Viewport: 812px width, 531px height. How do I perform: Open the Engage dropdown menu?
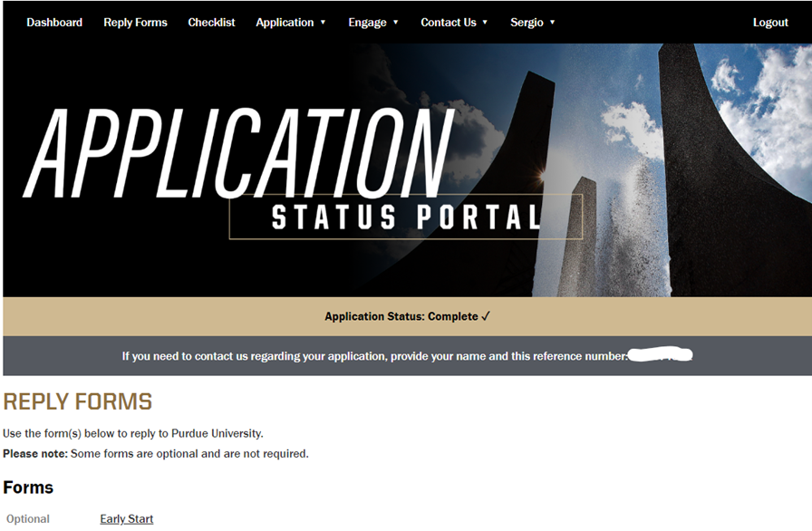click(367, 22)
